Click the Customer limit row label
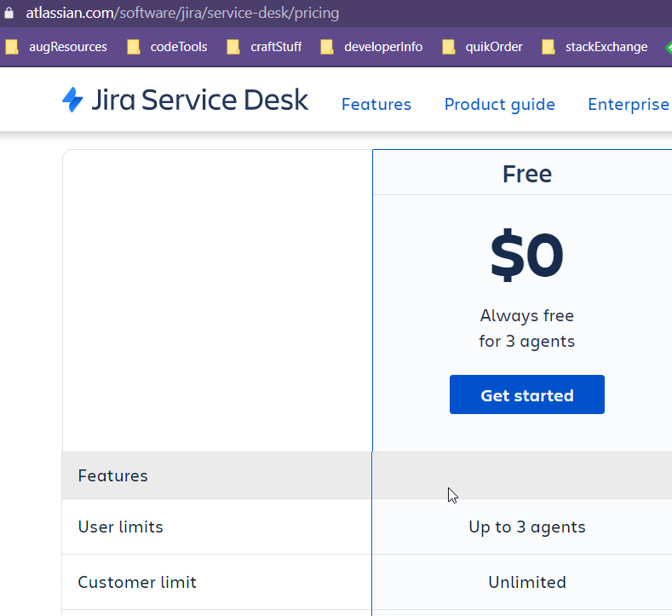The width and height of the screenshot is (672, 616). [x=137, y=582]
